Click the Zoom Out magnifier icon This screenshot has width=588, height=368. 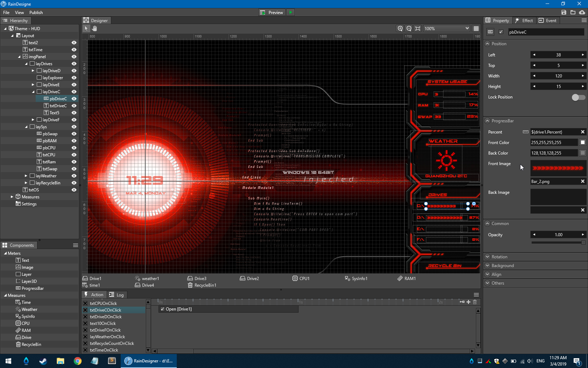pos(408,28)
